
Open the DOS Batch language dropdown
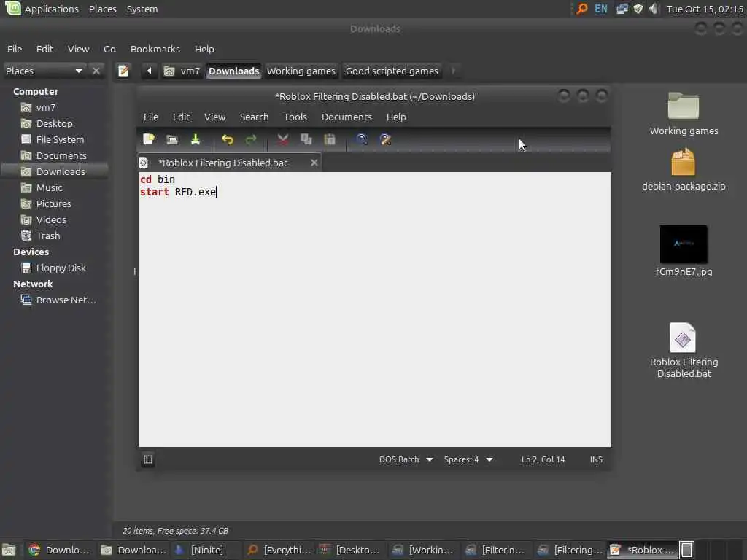406,459
